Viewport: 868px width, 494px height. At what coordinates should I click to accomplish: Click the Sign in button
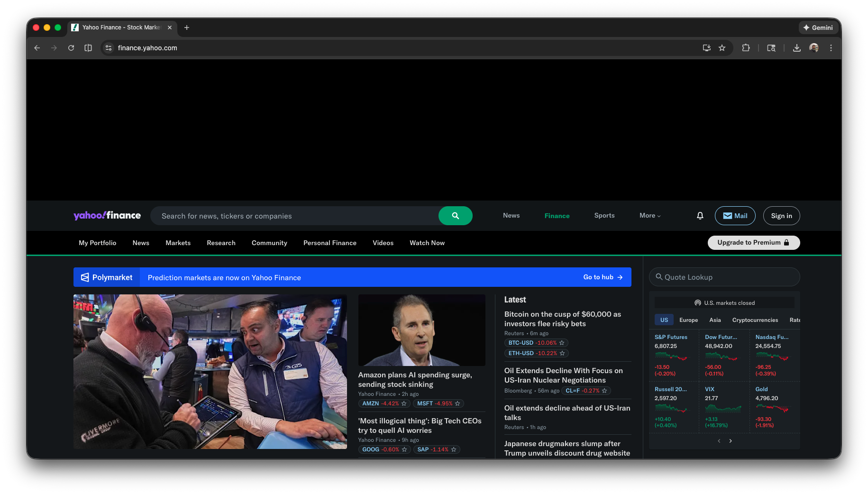click(x=781, y=216)
